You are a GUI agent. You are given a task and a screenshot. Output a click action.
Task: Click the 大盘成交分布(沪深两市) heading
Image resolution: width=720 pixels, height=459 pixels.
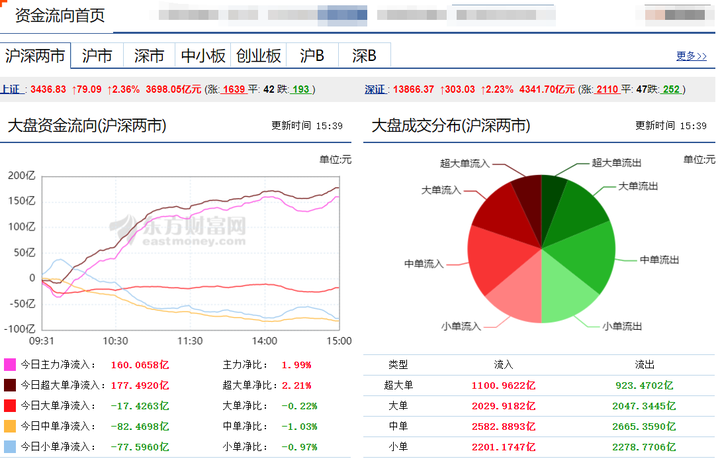pos(450,125)
